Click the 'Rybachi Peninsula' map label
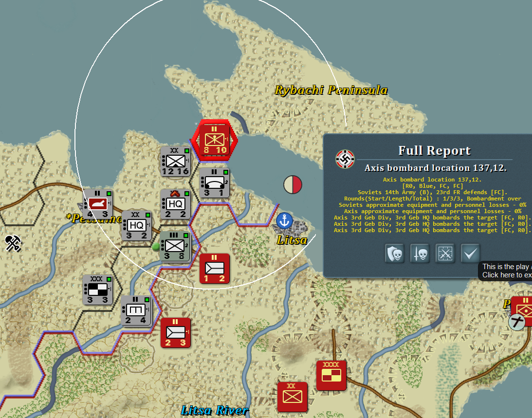The image size is (532, 418). tap(331, 90)
